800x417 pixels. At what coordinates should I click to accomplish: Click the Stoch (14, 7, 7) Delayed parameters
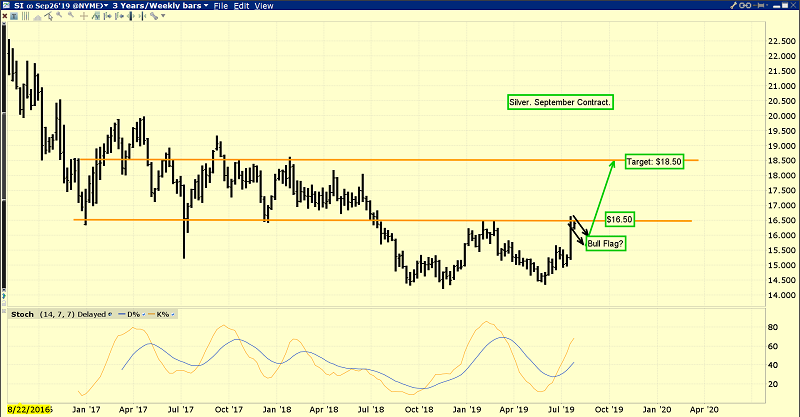(x=72, y=314)
